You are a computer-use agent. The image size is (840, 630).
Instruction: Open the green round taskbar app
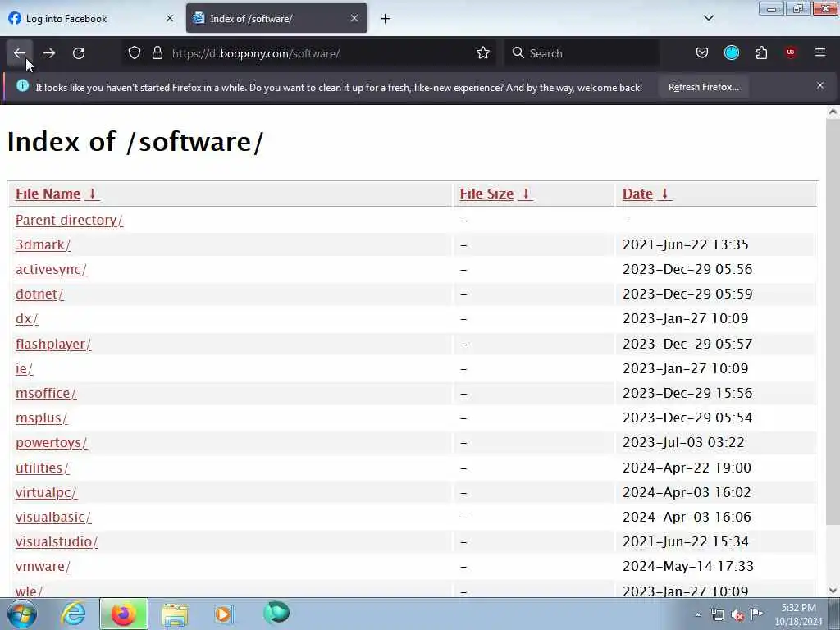[276, 613]
